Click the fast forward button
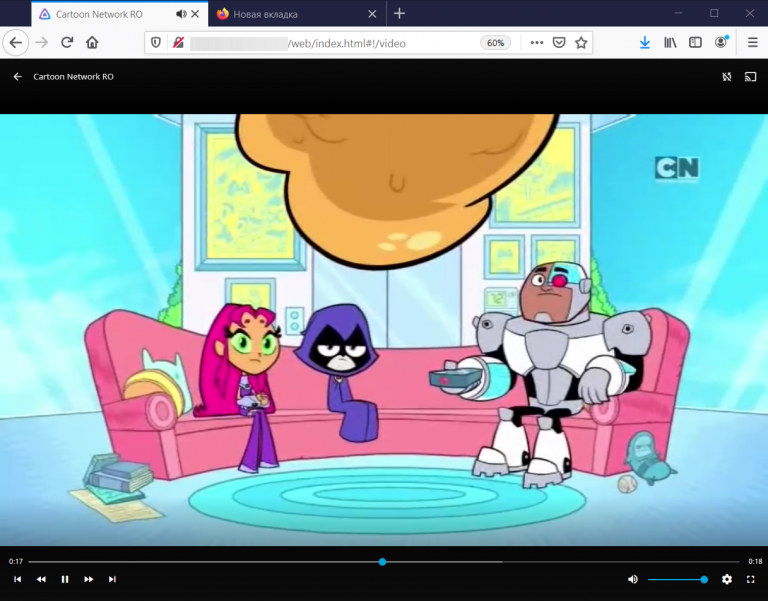The image size is (768, 601). point(89,579)
